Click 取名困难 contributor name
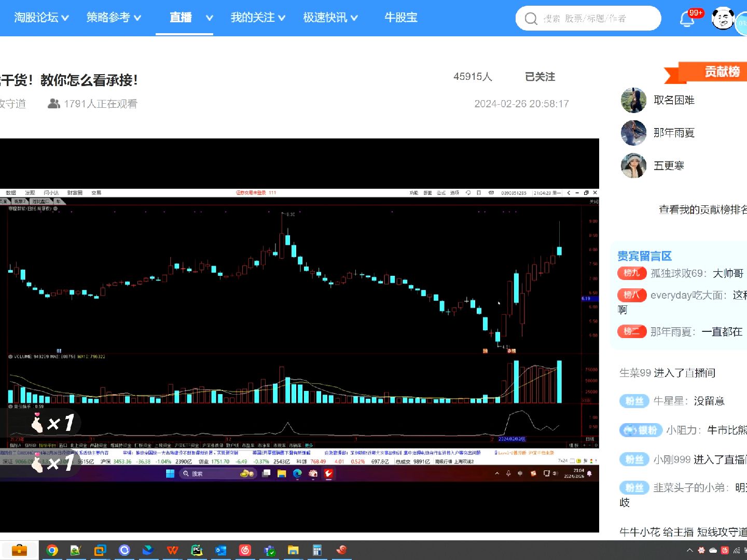 coord(674,100)
